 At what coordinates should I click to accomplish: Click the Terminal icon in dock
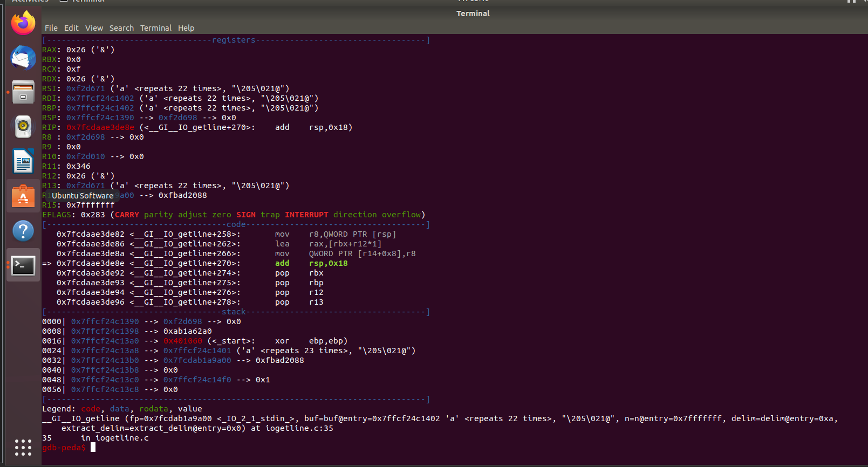pos(23,265)
